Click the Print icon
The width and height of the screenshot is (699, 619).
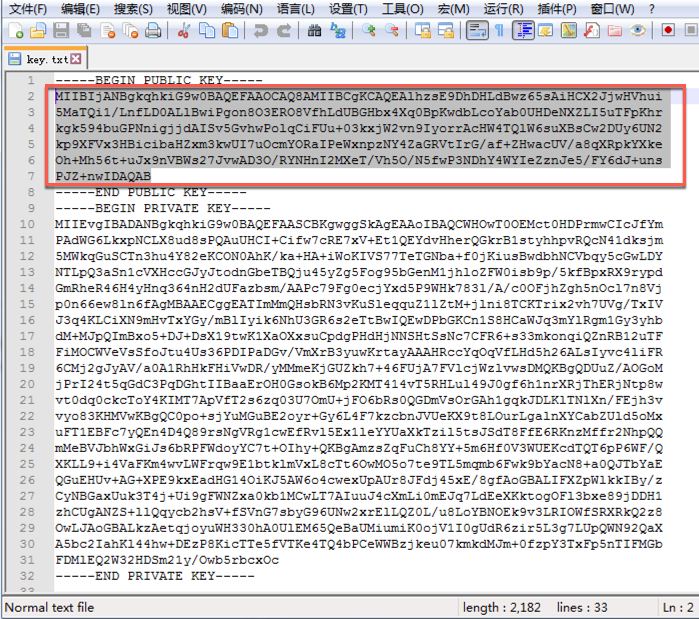153,30
